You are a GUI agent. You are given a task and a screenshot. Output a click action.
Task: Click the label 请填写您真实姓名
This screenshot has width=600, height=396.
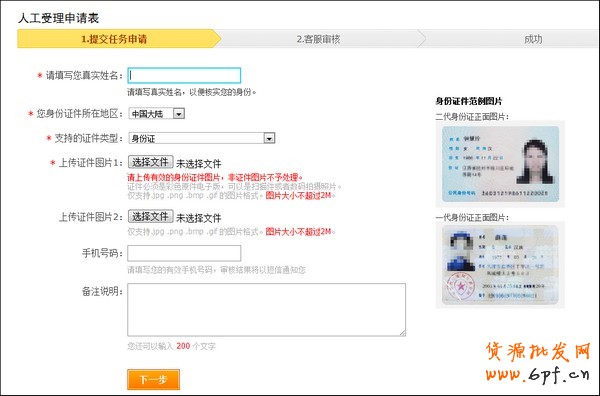pos(84,75)
